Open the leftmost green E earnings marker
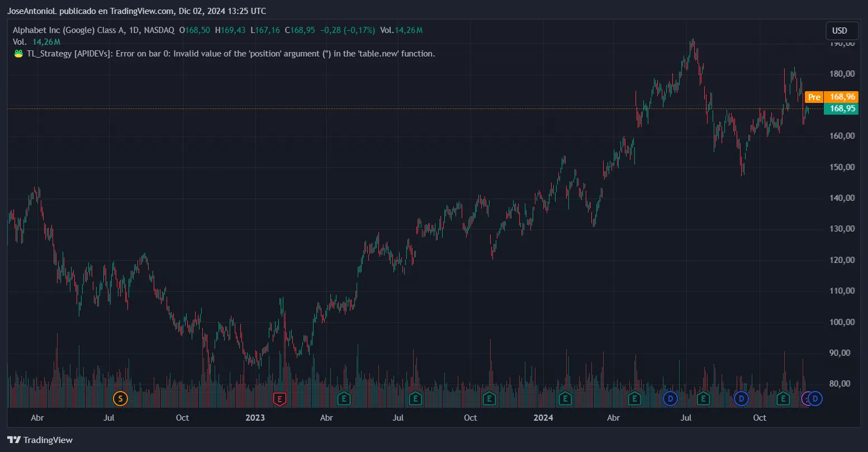The width and height of the screenshot is (868, 452). [x=344, y=399]
